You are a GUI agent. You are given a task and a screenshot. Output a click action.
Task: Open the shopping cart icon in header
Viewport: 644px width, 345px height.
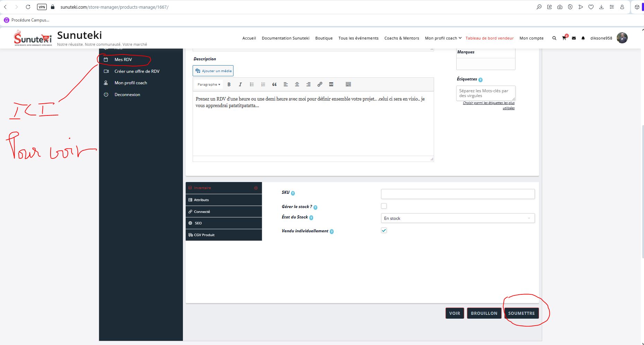[564, 38]
